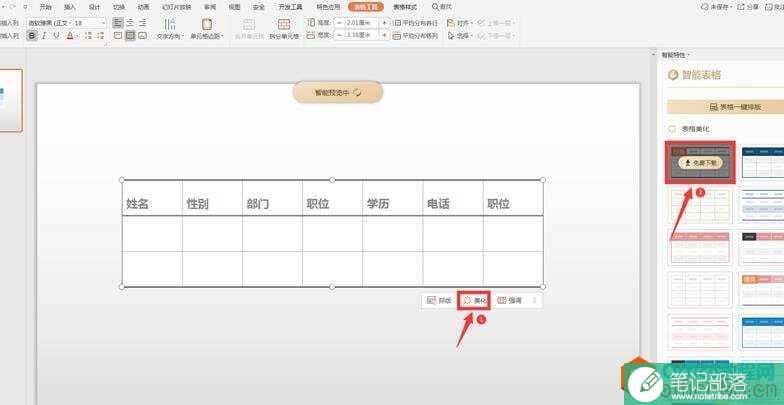Align cell text right
The height and width of the screenshot is (405, 784).
click(x=142, y=23)
